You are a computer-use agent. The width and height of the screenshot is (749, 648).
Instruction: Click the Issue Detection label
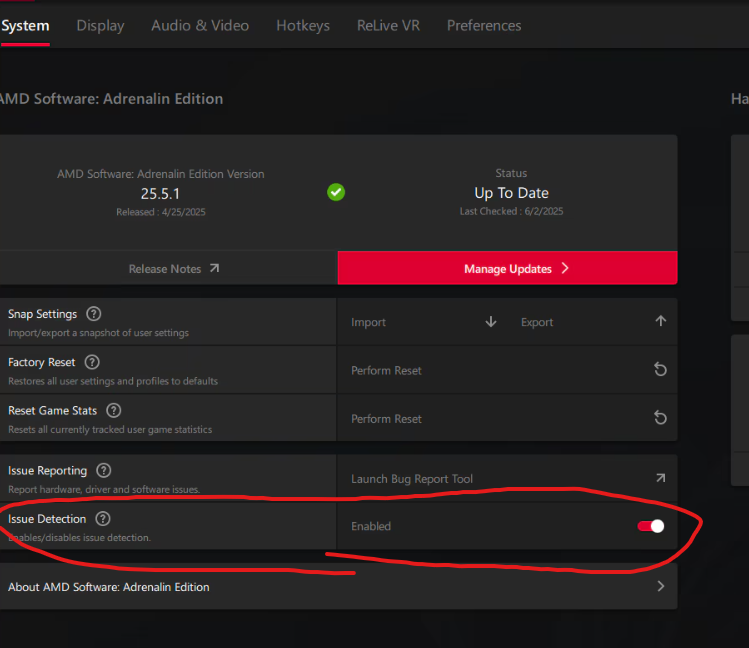tap(47, 519)
